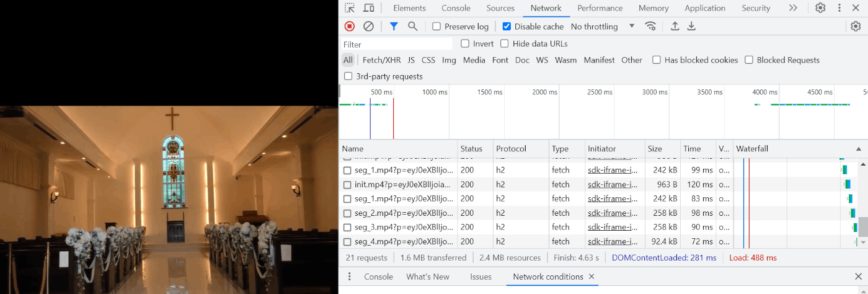868x294 pixels.
Task: Clear the network log
Action: click(x=368, y=26)
